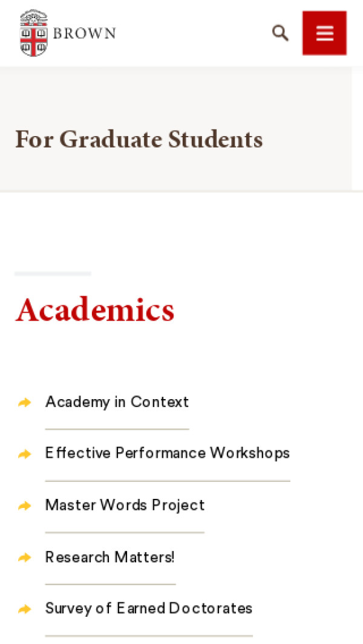Image resolution: width=363 pixels, height=644 pixels.
Task: Click the underline below Research Matters!
Action: coord(110,584)
